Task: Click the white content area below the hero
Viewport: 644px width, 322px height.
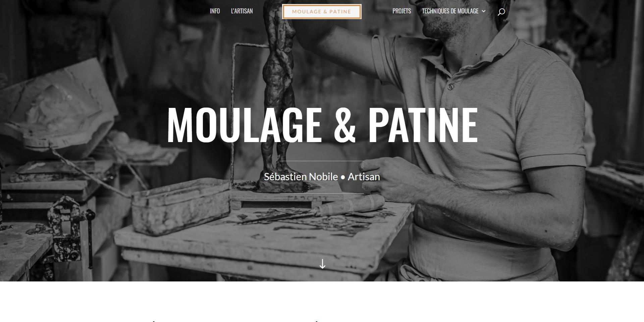Action: [322, 302]
